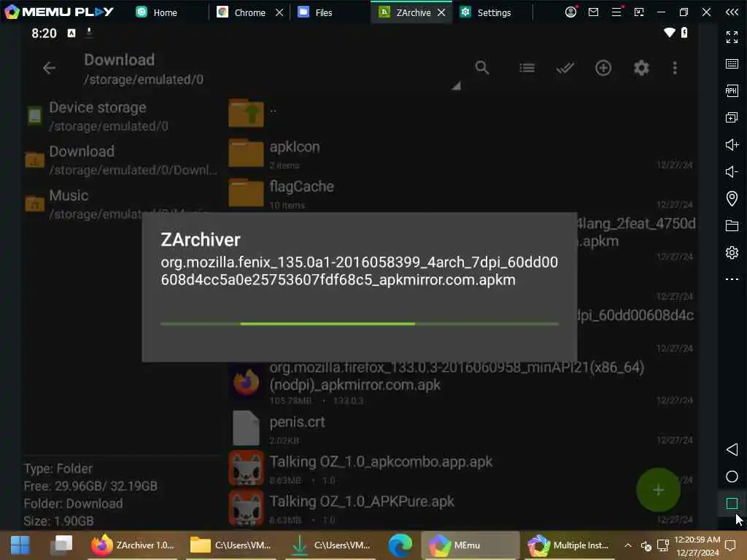Switch to the Chrome tab
Screen dimensions: 747x560
tap(241, 12)
